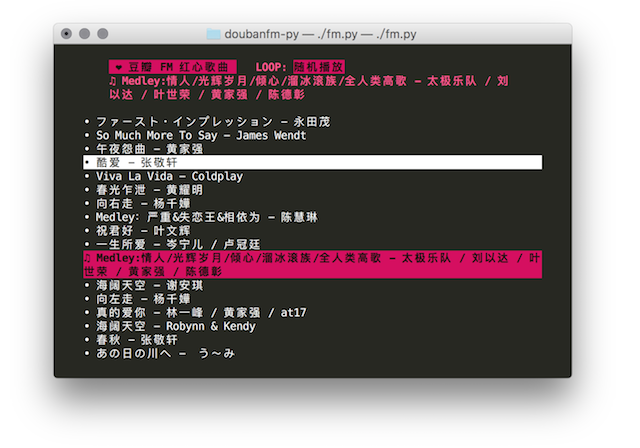640x448 pixels.
Task: Click the folder icon in the title bar
Action: [x=213, y=34]
